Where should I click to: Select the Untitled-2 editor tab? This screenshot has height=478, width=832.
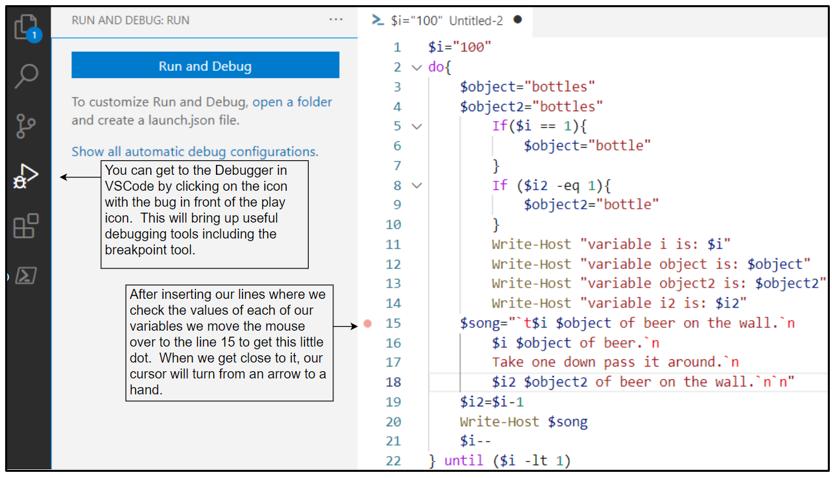[x=447, y=20]
